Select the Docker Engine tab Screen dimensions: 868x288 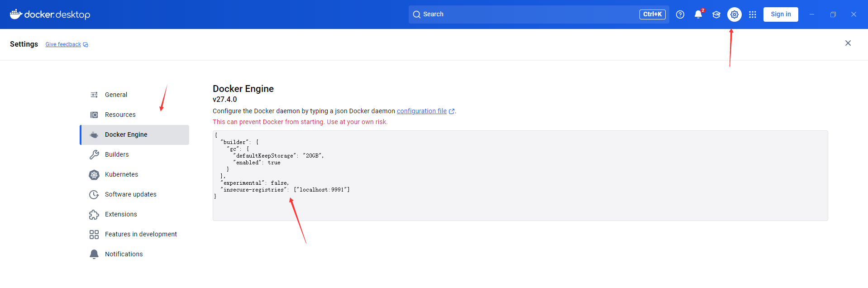click(x=134, y=134)
